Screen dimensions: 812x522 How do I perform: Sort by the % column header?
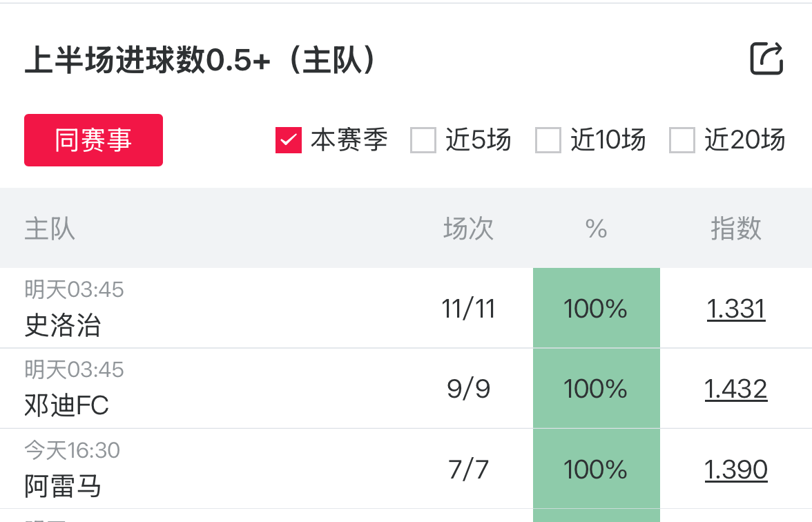pos(596,228)
